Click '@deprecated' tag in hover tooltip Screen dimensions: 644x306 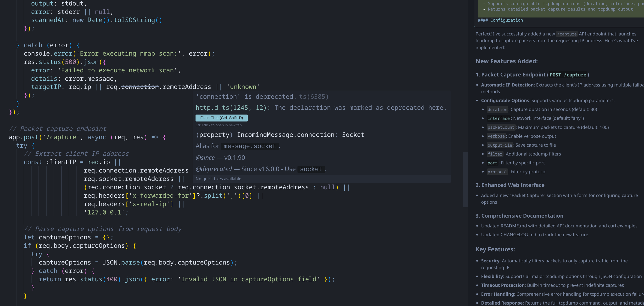pyautogui.click(x=214, y=169)
